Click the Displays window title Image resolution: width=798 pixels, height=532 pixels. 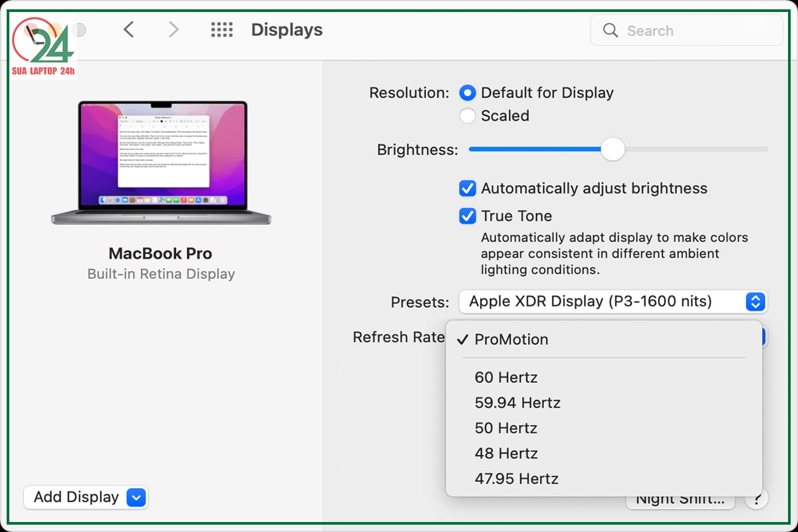tap(287, 30)
